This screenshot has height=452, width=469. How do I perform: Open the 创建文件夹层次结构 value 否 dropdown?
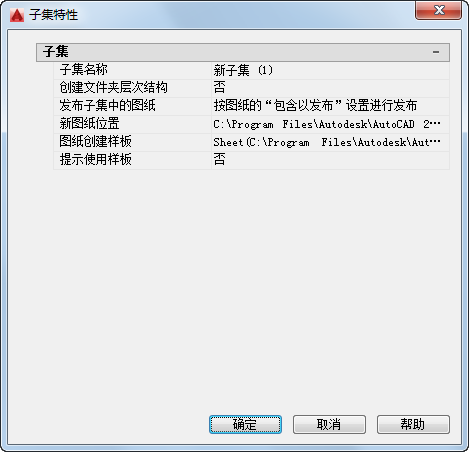pos(330,88)
